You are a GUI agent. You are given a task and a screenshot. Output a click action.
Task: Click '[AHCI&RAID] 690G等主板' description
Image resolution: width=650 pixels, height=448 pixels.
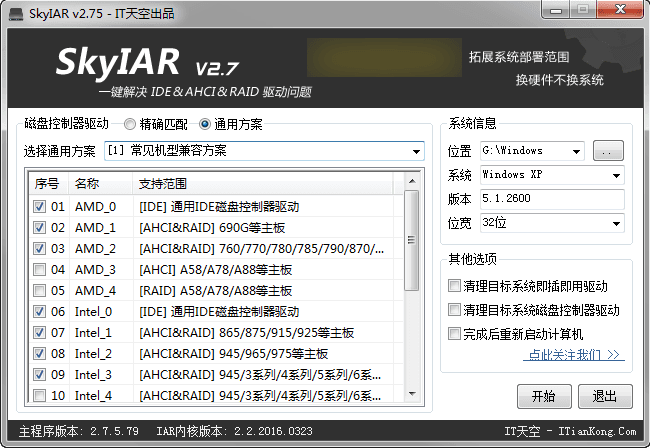click(212, 228)
